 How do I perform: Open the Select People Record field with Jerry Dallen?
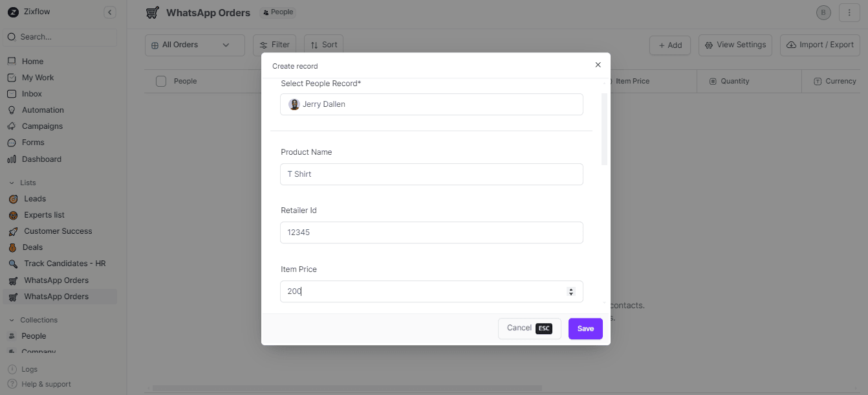point(431,104)
